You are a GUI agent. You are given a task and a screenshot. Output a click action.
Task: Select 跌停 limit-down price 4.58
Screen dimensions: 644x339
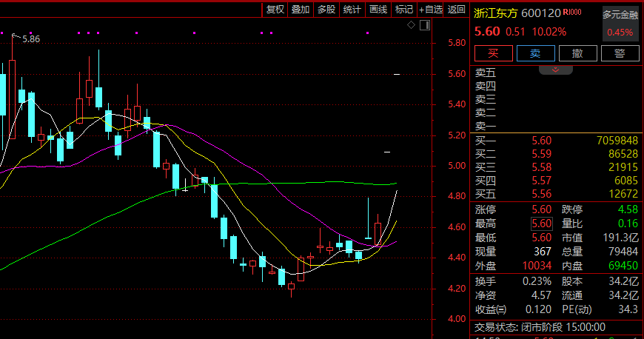[x=628, y=209]
